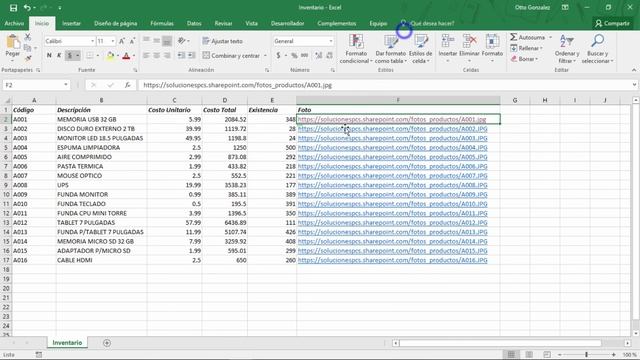Switch to the Insertar ribbon tab
This screenshot has height=360, width=640.
(x=71, y=23)
